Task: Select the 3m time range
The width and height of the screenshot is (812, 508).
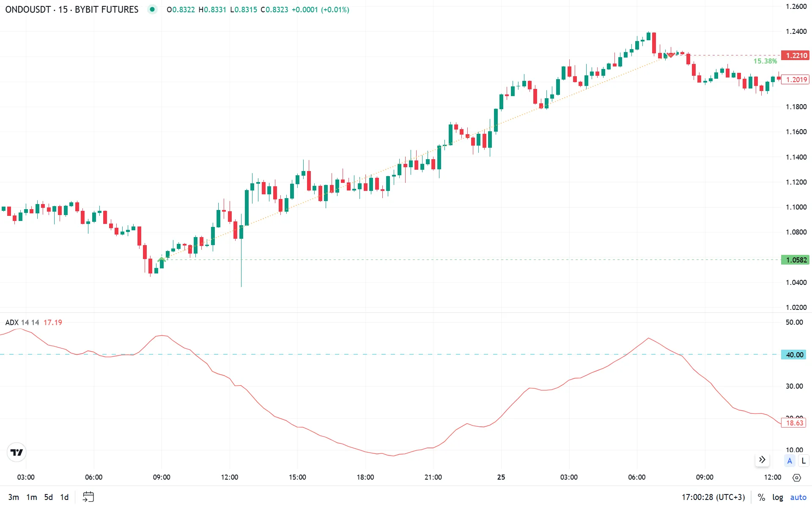Action: tap(14, 497)
